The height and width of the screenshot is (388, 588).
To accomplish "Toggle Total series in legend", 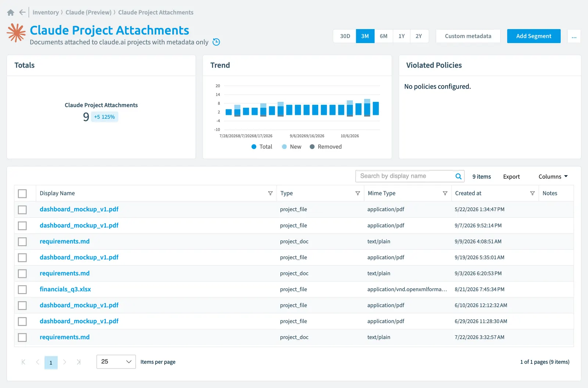I will pyautogui.click(x=262, y=147).
